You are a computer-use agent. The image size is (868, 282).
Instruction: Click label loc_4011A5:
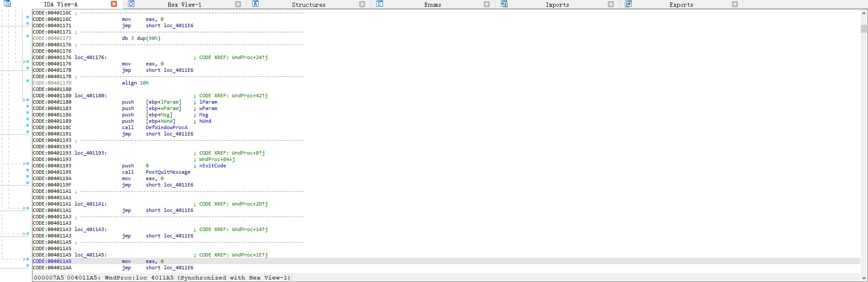(x=91, y=255)
